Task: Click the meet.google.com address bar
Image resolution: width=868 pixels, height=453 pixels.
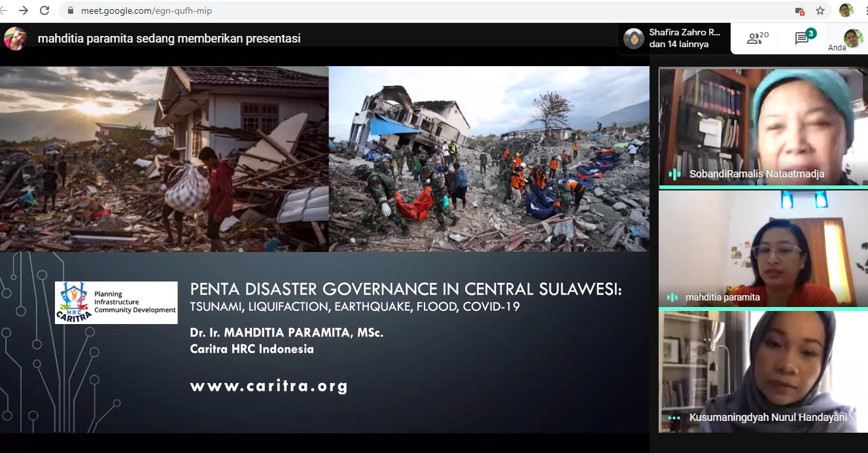Action: tap(392, 11)
